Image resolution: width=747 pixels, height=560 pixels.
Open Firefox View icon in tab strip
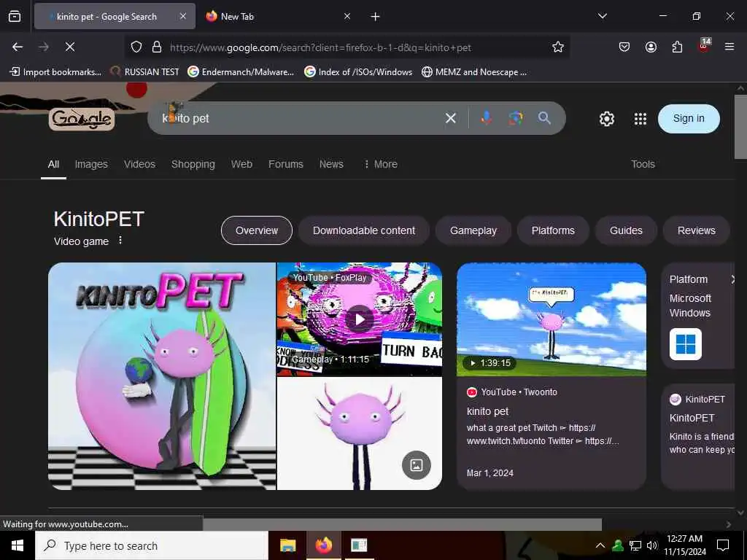(x=15, y=16)
